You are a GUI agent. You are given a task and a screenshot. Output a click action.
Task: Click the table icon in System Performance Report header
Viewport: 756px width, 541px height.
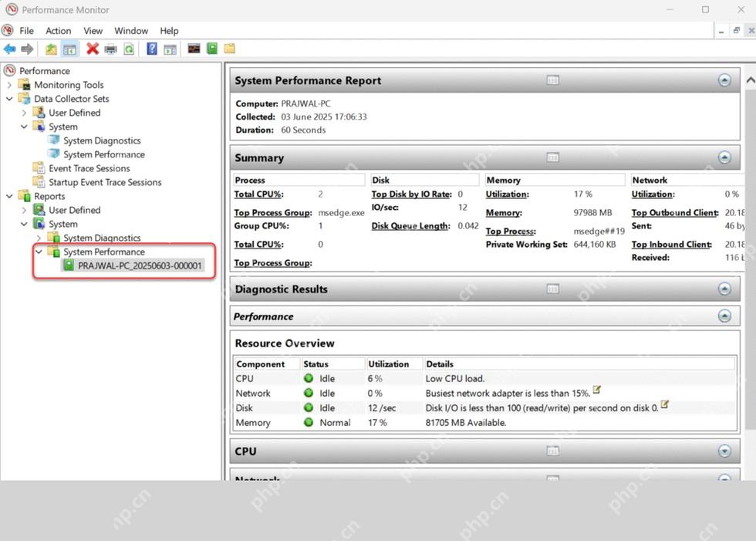(553, 80)
